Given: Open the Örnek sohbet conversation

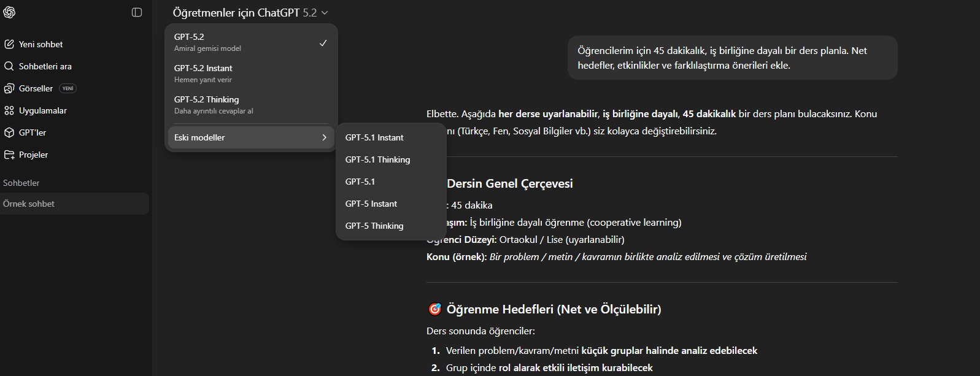Looking at the screenshot, I should coord(74,204).
